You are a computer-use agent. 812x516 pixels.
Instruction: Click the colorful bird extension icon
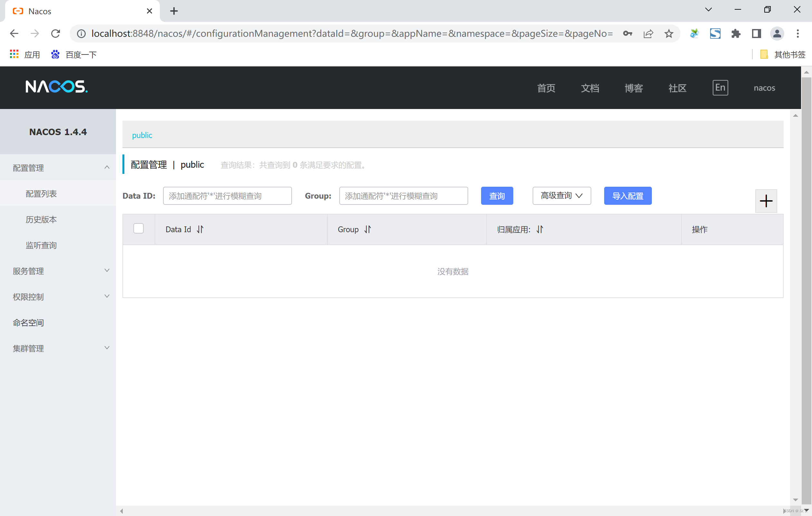tap(694, 34)
